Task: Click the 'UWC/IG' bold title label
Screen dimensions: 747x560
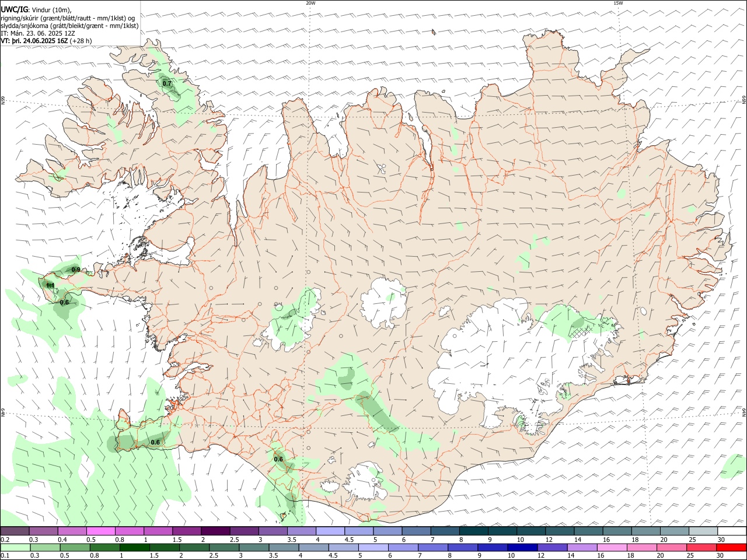Action: click(x=14, y=9)
